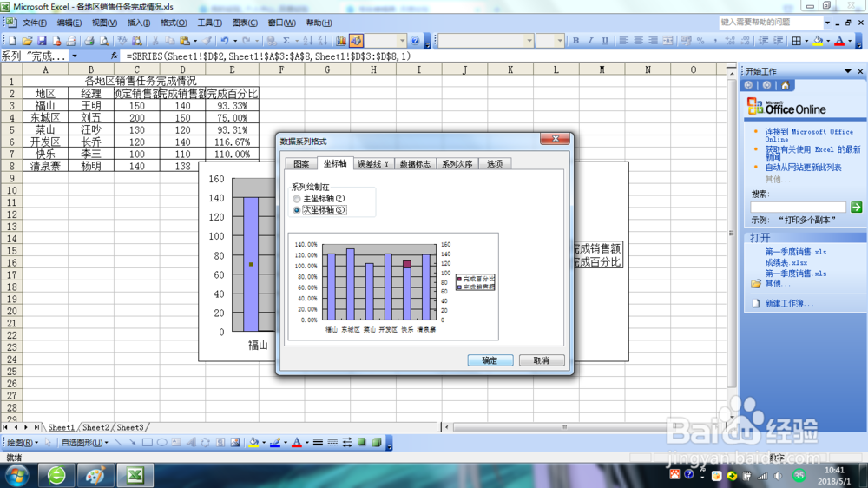
Task: Click the Paste clipboard icon
Action: point(185,41)
